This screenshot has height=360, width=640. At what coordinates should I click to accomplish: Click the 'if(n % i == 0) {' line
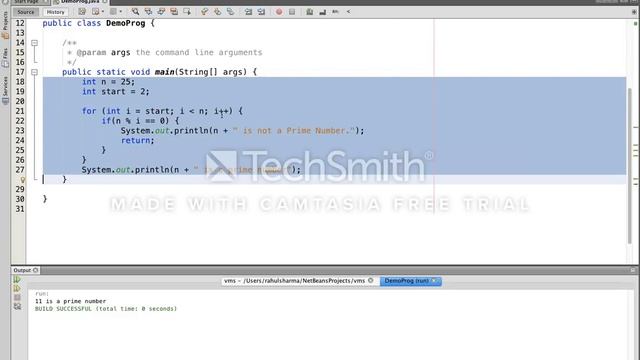(x=140, y=121)
